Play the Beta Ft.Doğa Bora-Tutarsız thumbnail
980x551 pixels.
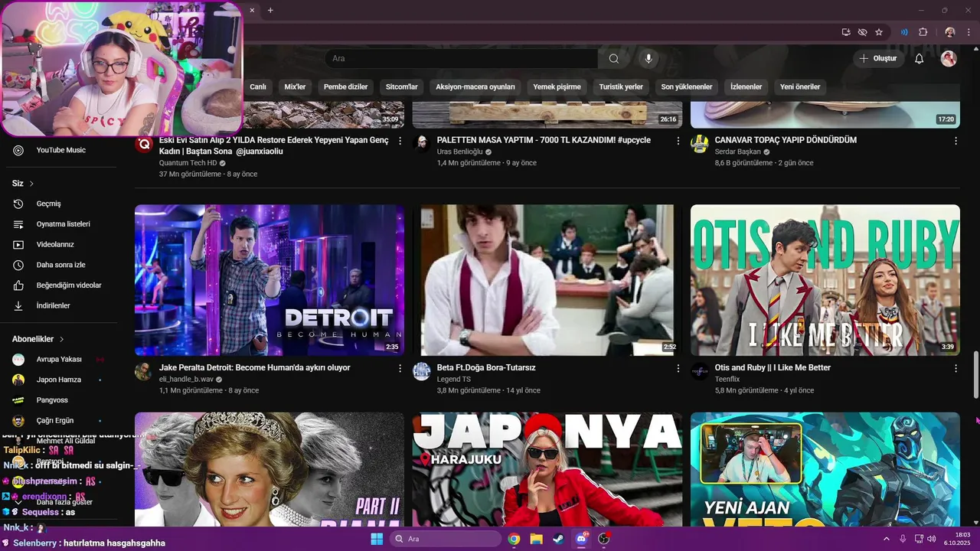tap(547, 280)
